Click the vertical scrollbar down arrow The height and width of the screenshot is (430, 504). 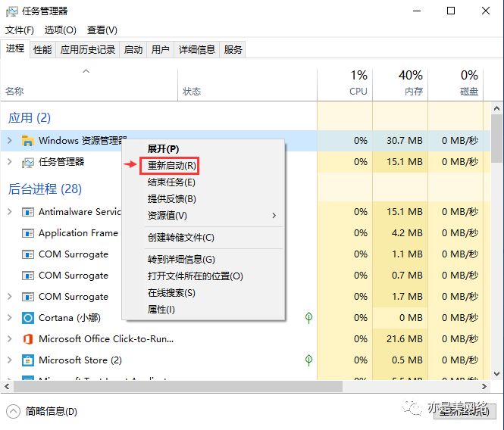tap(496, 374)
